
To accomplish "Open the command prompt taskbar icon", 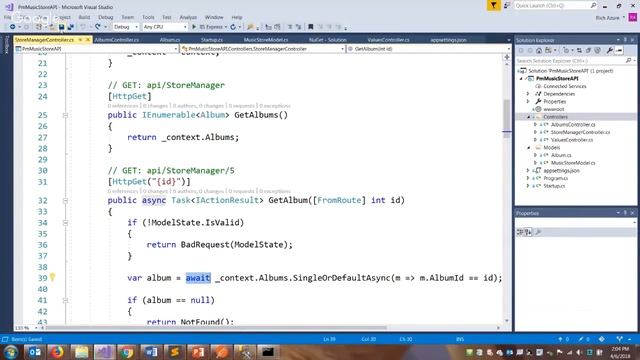I will [x=268, y=352].
